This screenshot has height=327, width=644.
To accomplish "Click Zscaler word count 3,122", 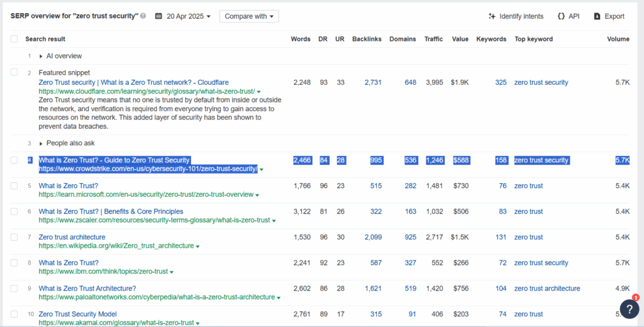I will [303, 211].
